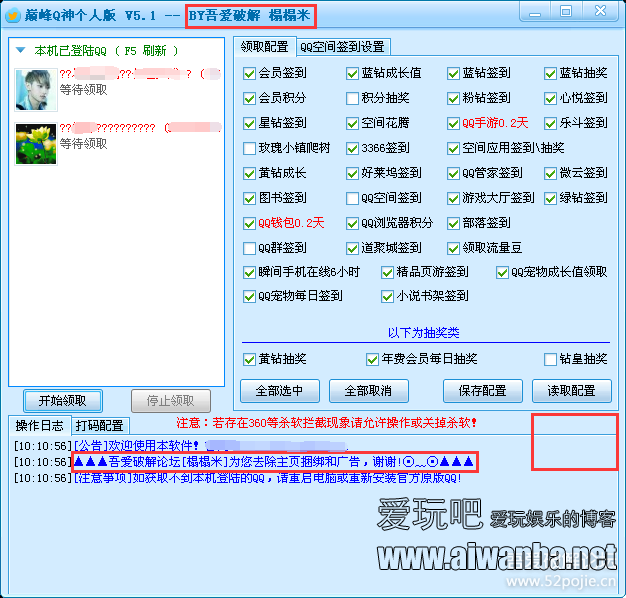Toggle the 领取流量豆 checkbox

tap(453, 248)
